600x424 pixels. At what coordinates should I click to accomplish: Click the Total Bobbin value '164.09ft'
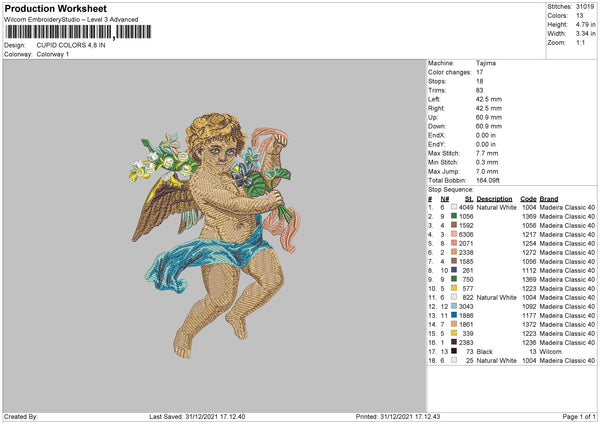[x=488, y=180]
